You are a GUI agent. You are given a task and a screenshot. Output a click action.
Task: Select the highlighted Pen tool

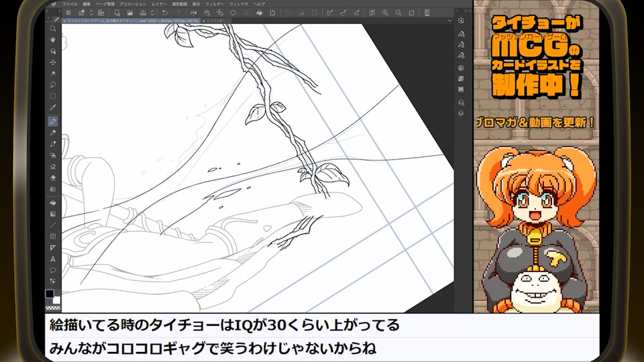pyautogui.click(x=52, y=121)
